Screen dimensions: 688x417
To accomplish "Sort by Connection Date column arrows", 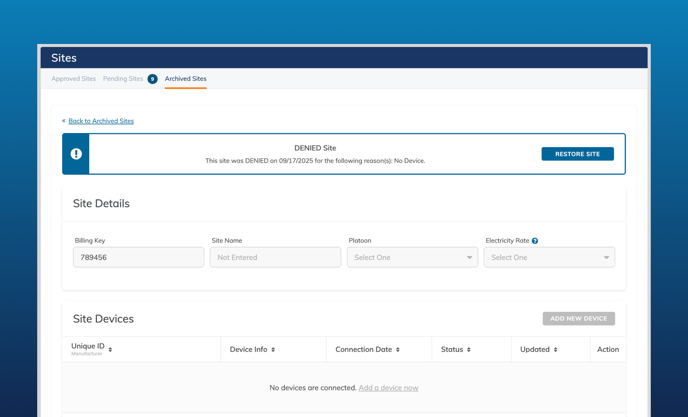I will (398, 350).
